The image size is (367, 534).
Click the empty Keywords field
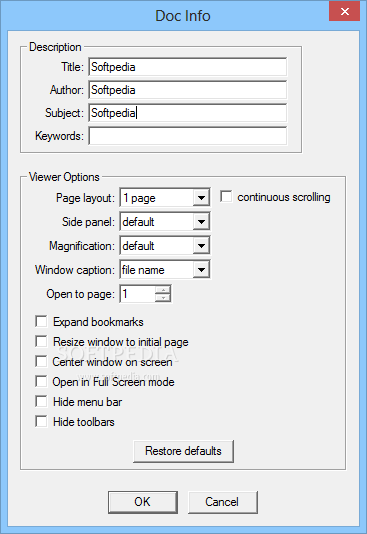click(188, 136)
